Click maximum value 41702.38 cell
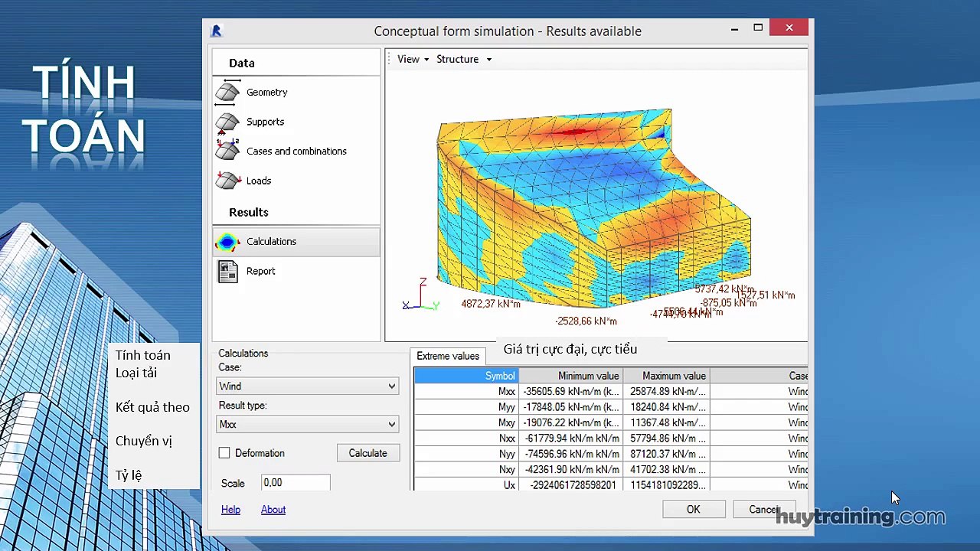Screen dimensions: 980x551 click(665, 469)
